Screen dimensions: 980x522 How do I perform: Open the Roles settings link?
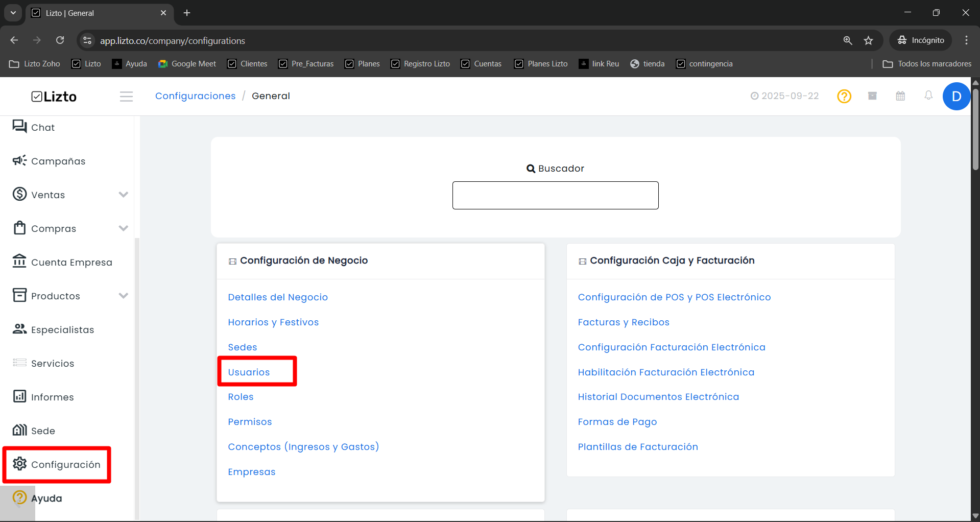click(x=241, y=397)
